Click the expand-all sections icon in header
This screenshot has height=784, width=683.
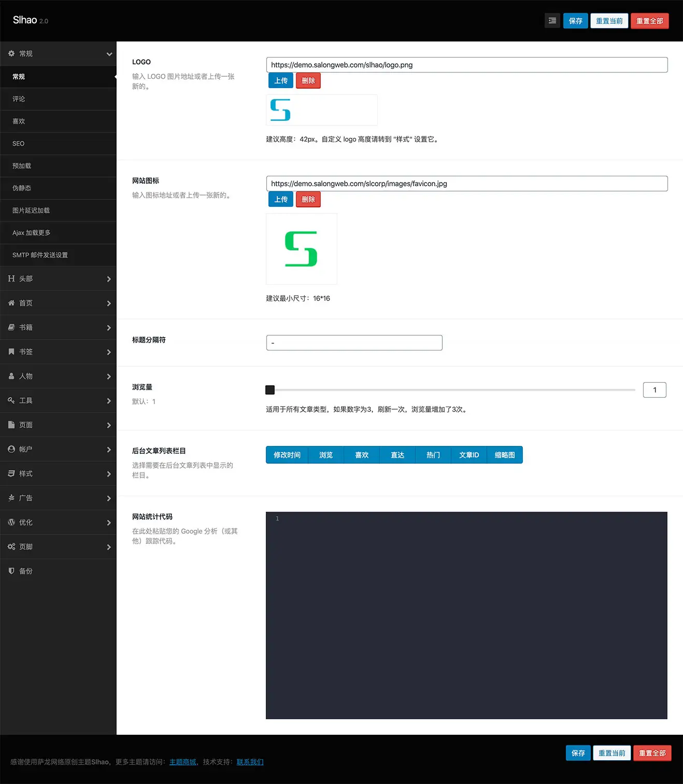(x=552, y=21)
